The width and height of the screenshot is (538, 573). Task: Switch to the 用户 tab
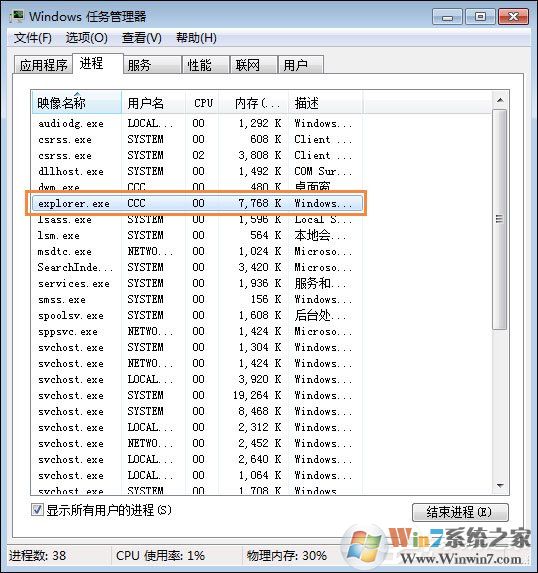coord(300,65)
